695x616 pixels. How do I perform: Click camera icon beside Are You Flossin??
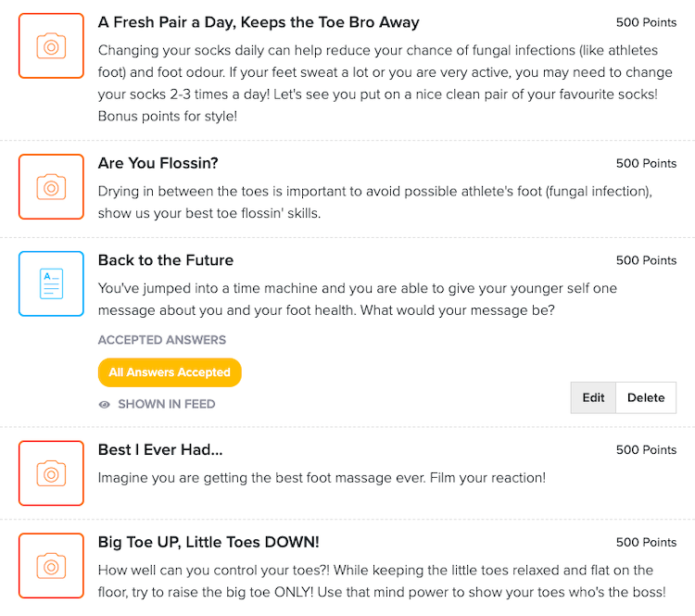[51, 186]
